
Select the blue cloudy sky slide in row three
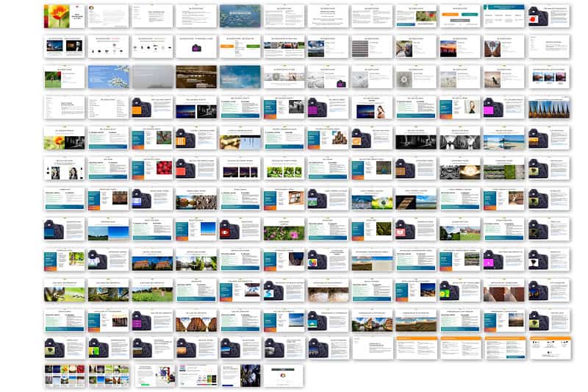[240, 77]
